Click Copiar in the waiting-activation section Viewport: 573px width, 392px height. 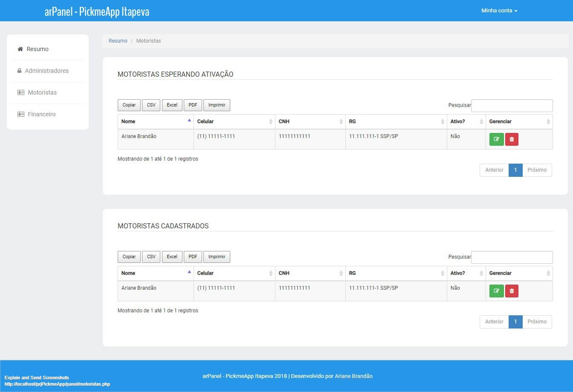(x=129, y=105)
